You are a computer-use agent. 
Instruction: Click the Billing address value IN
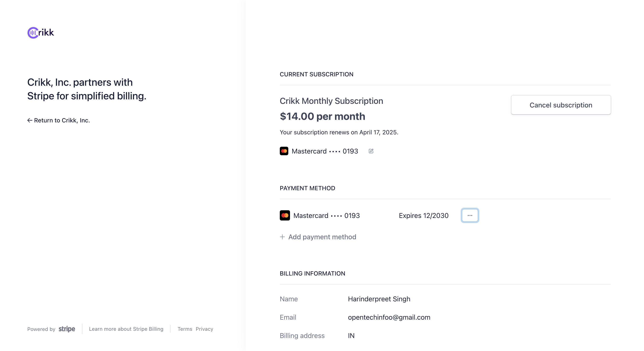[x=351, y=335]
